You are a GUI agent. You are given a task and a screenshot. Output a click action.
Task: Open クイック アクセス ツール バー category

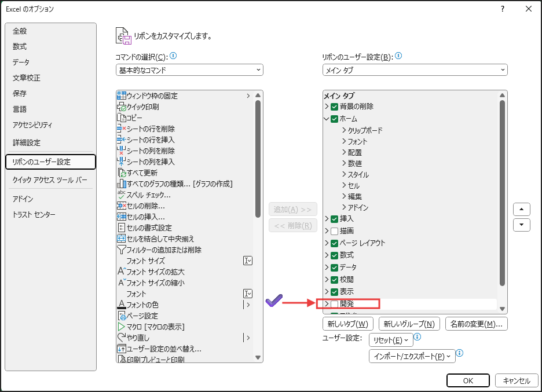[50, 179]
